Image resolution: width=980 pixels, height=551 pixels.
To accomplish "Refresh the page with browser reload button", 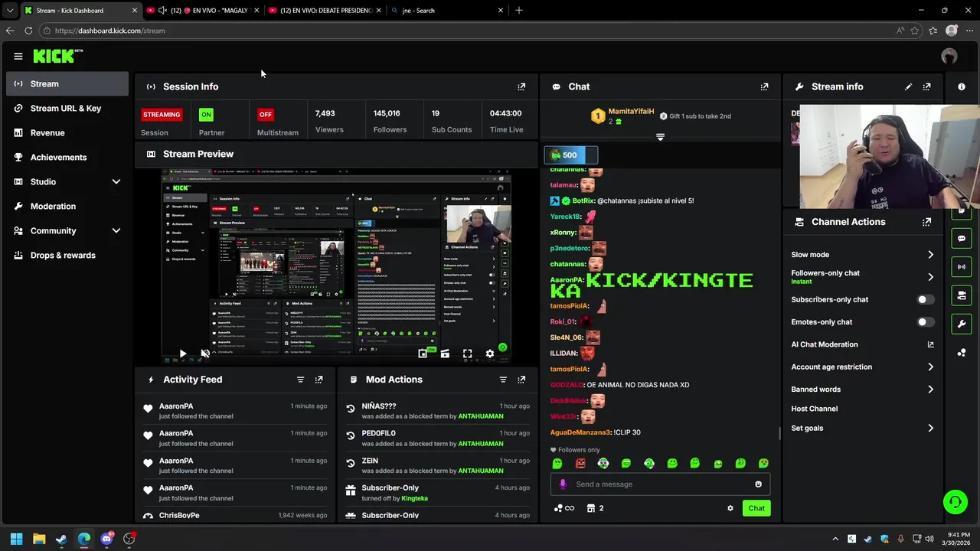I will coord(28,31).
